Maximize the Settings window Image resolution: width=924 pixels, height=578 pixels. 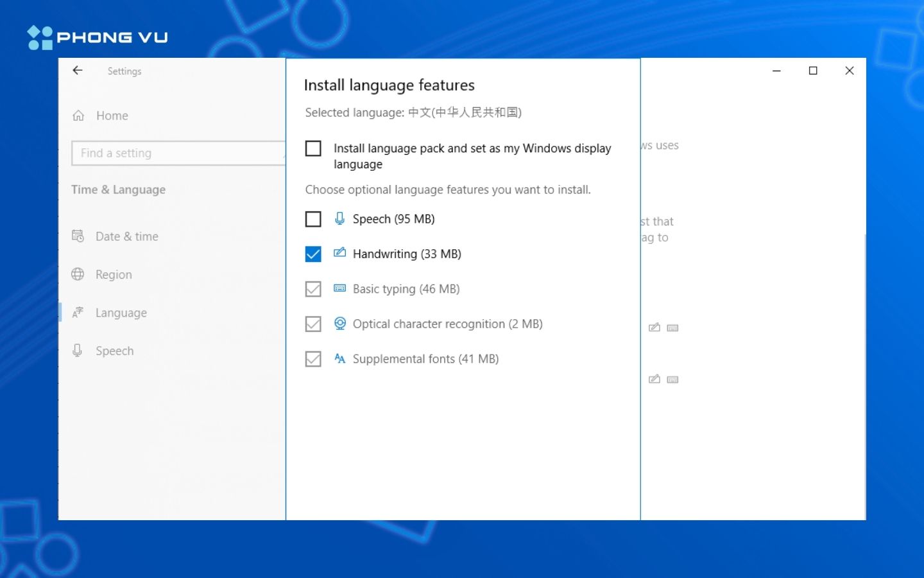coord(813,71)
